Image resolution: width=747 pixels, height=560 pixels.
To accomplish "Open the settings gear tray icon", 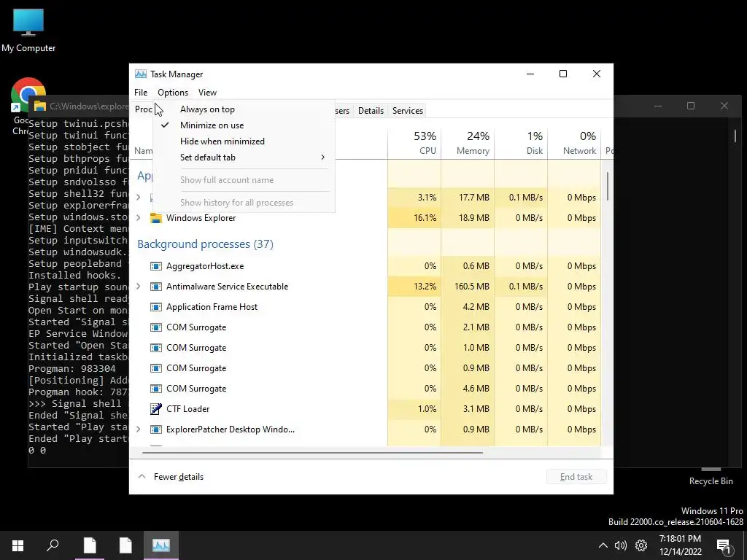I will [x=641, y=545].
